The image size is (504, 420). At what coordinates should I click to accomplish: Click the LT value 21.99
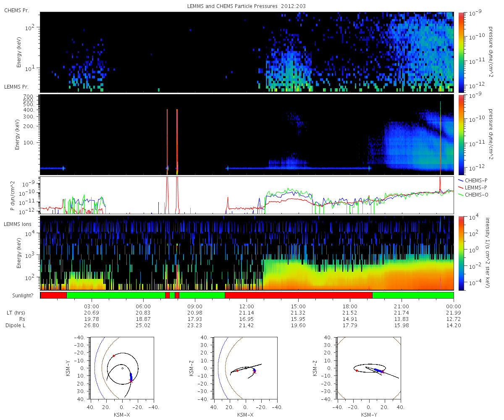coord(454,313)
